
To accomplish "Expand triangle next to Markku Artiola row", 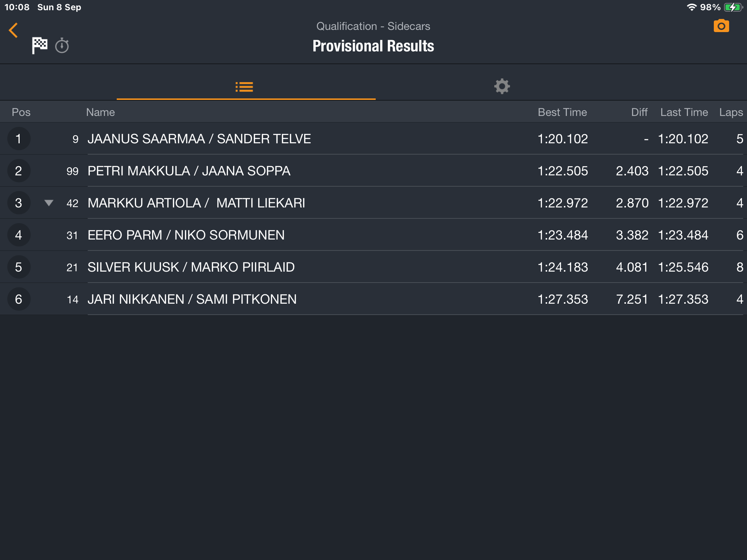I will tap(49, 203).
